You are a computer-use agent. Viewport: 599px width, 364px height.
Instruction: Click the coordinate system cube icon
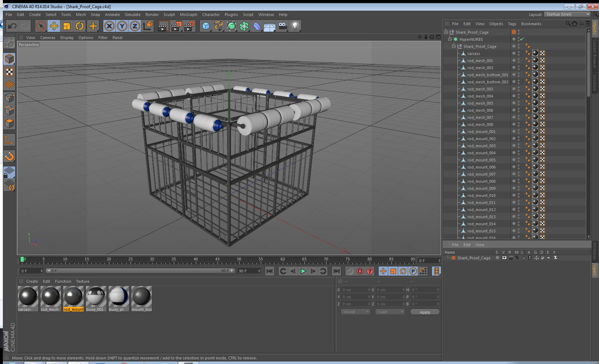(x=148, y=26)
